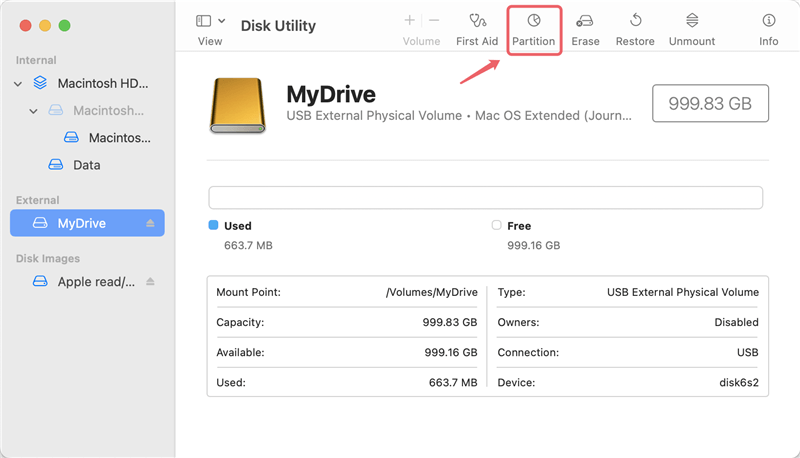Screen dimensions: 800x458
Task: Eject the Apple read/... disk image
Action: (150, 282)
